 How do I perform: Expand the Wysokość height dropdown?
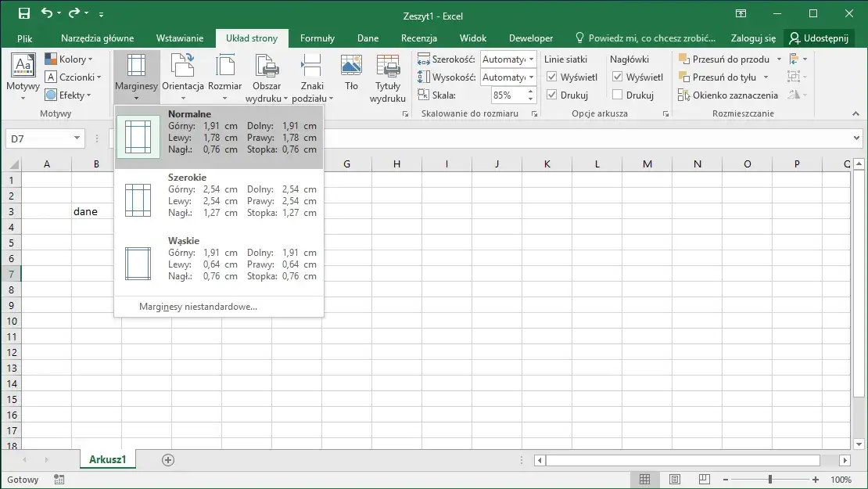click(x=531, y=77)
